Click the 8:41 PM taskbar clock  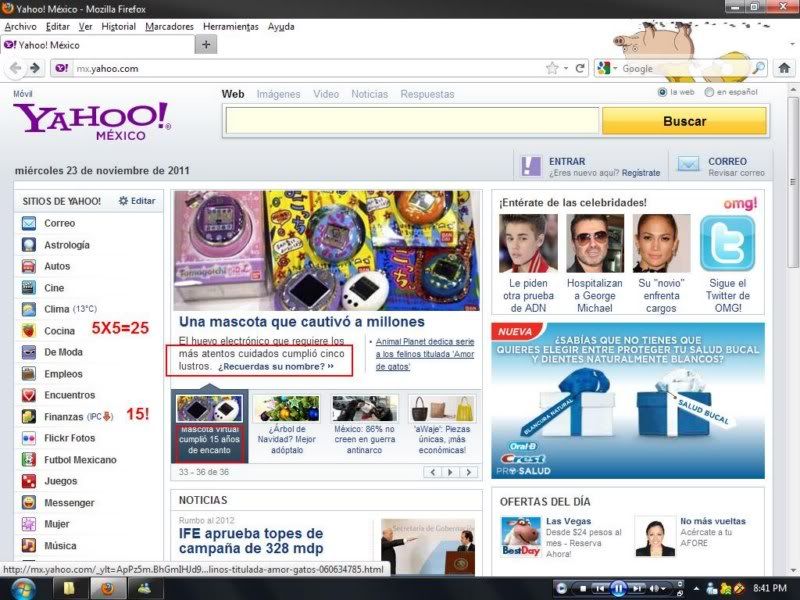[x=769, y=588]
